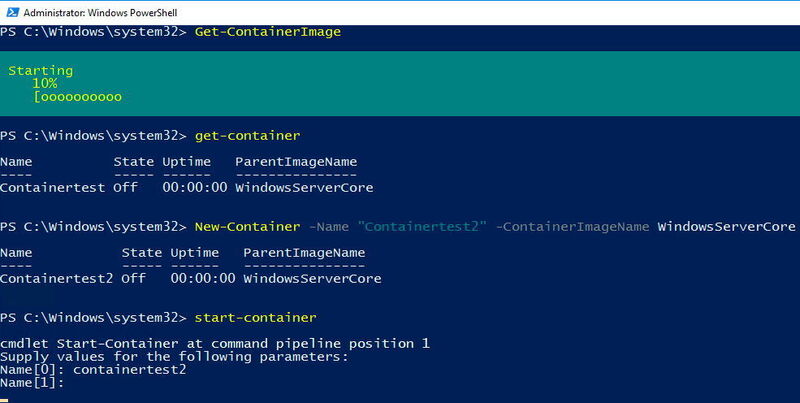Select Containertest2 in the second table row
This screenshot has width=800, height=403.
coord(57,279)
